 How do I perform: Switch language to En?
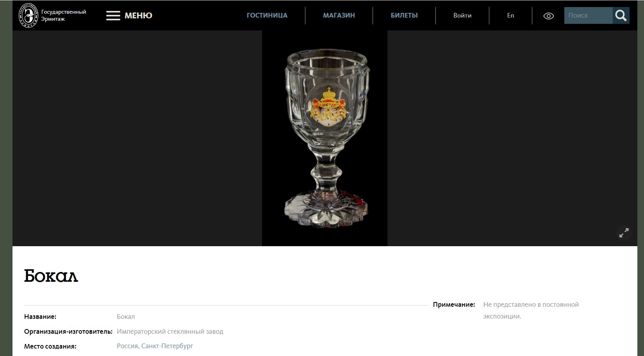pyautogui.click(x=510, y=15)
